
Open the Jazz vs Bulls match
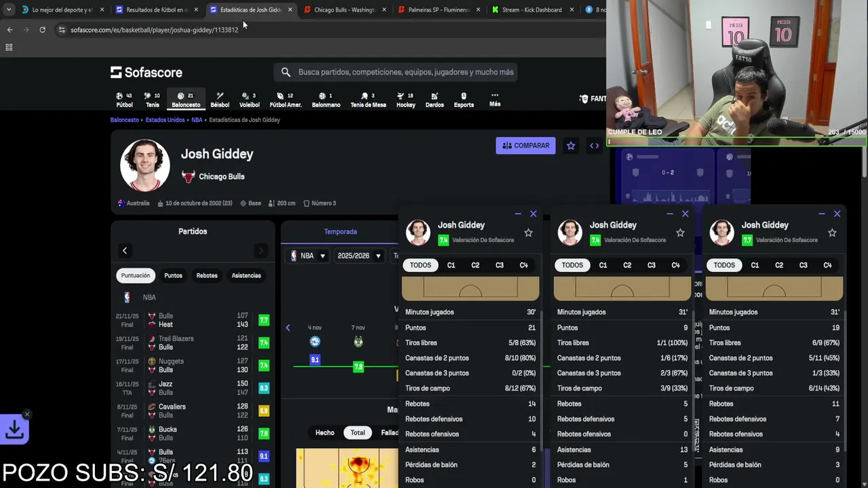coord(193,388)
